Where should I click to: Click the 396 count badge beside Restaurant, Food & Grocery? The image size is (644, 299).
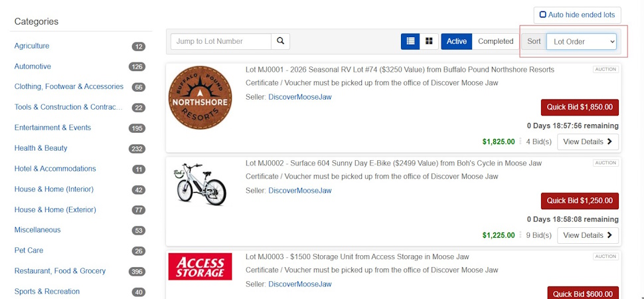pos(137,272)
